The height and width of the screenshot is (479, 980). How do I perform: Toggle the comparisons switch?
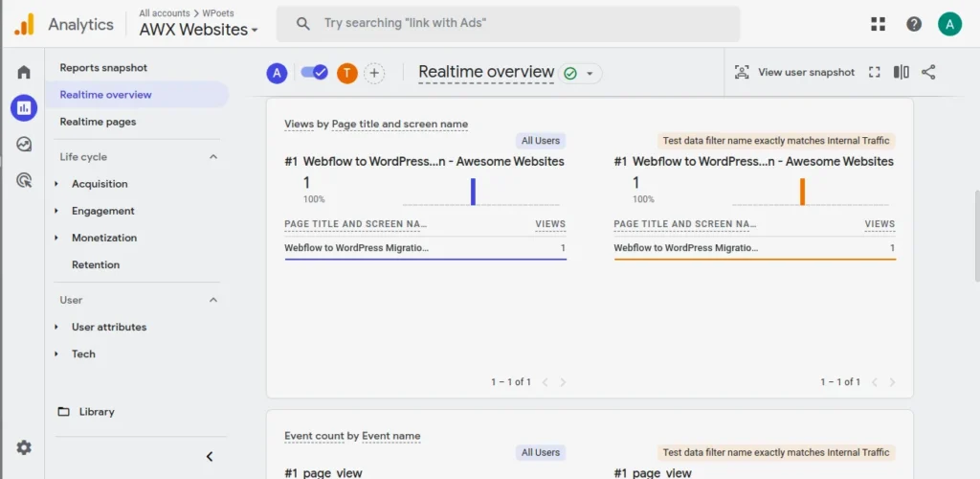click(x=314, y=73)
